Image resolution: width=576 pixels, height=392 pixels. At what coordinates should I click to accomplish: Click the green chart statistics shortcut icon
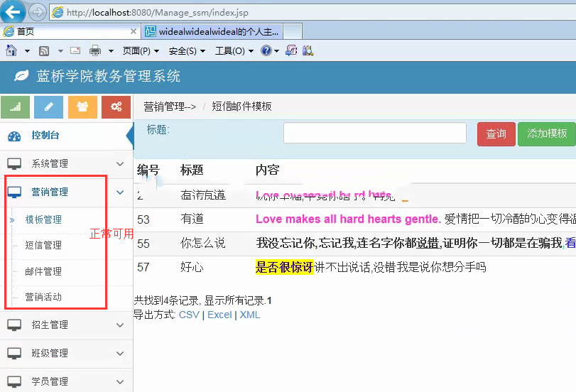(x=15, y=107)
